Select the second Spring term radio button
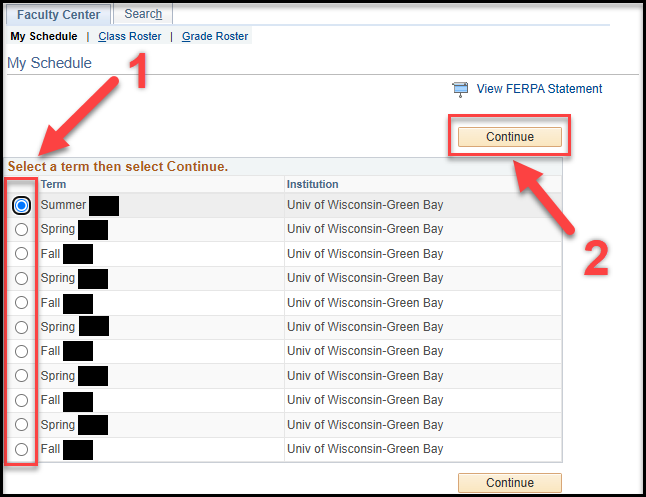646x497 pixels. [x=22, y=279]
